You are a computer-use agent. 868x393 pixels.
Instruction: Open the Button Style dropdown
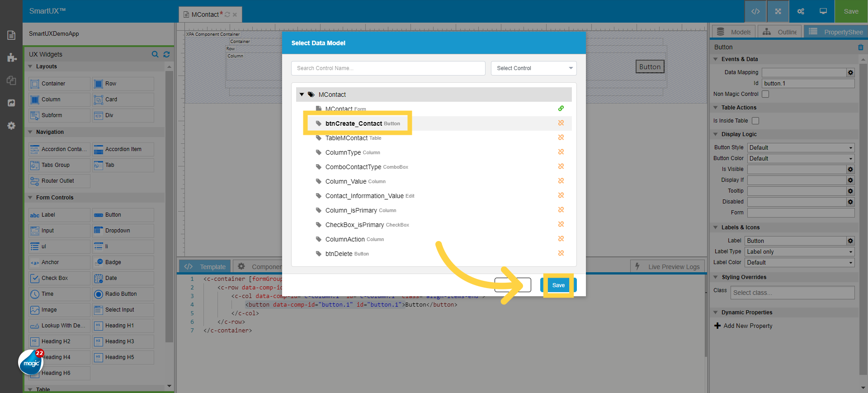[x=801, y=147]
